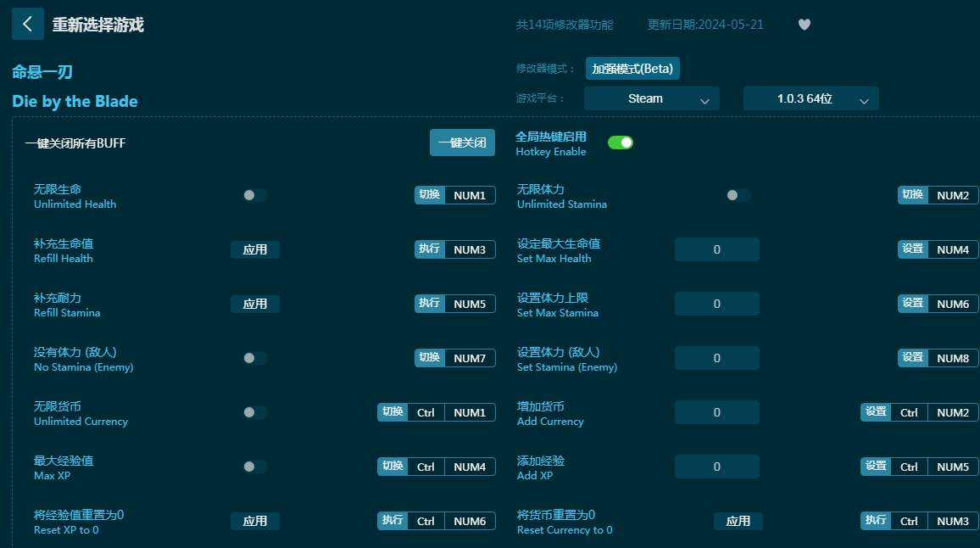Click 设置 hotkey button for Add XP

(x=876, y=467)
